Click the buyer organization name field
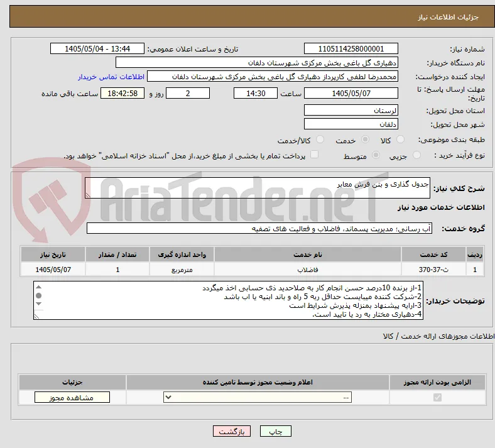 tap(257, 62)
